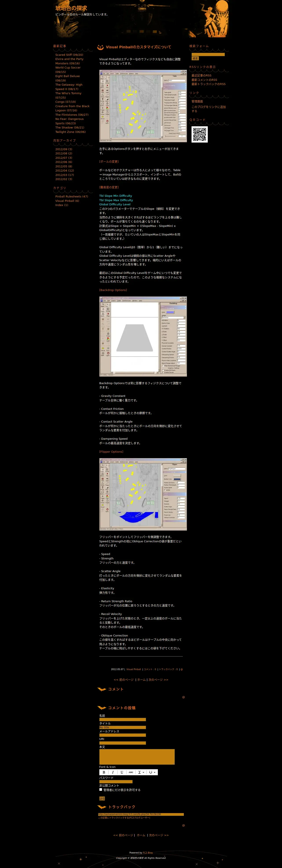Go to bottom 次のページ >> link

click(159, 835)
